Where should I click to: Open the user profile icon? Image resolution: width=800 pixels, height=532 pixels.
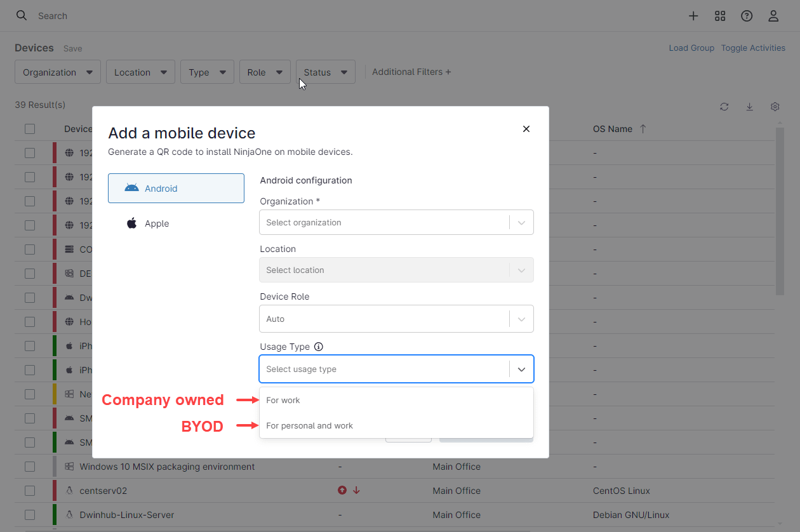(773, 15)
